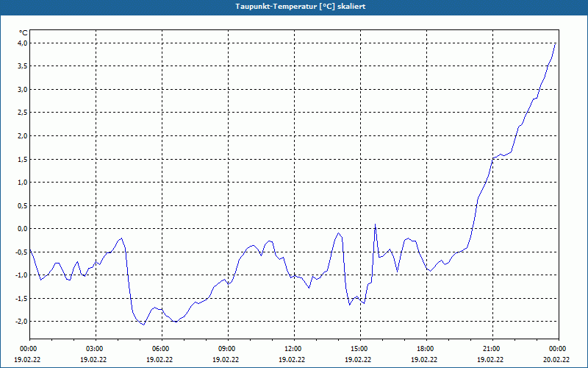Click the 2,0 y-axis label
This screenshot has width=588, height=368.
[23, 136]
